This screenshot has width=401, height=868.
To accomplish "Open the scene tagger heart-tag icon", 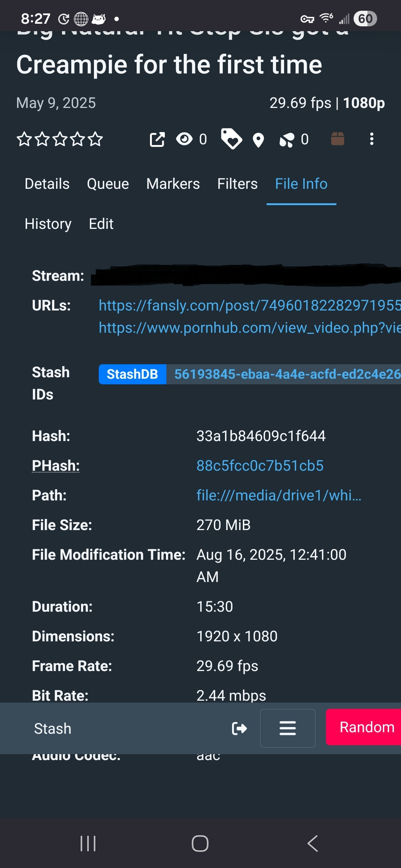I will point(231,139).
